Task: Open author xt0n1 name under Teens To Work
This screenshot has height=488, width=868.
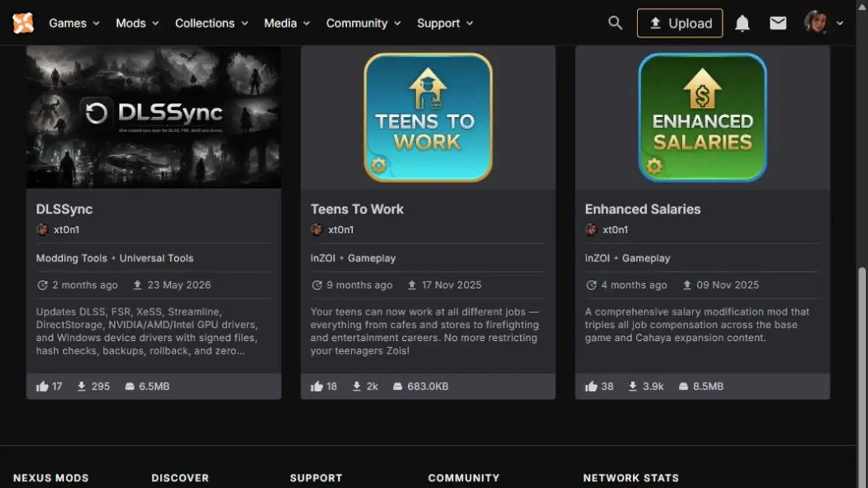Action: pos(341,230)
